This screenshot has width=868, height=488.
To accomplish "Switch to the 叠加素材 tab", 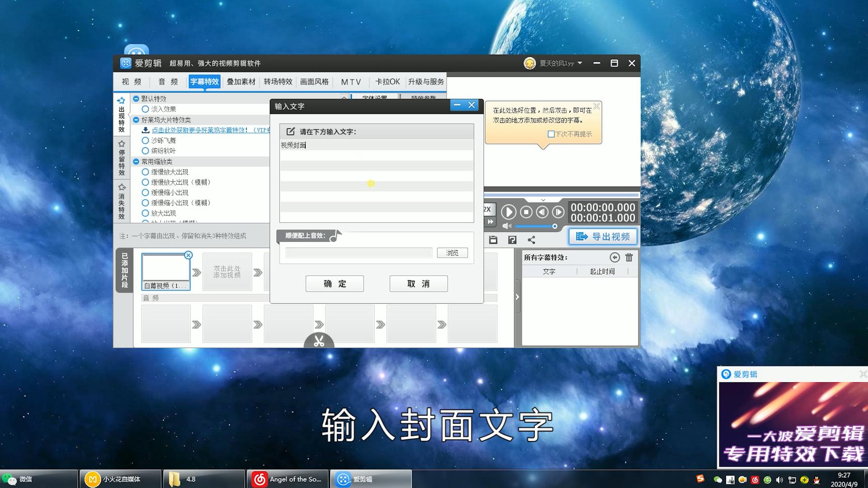I will point(241,82).
